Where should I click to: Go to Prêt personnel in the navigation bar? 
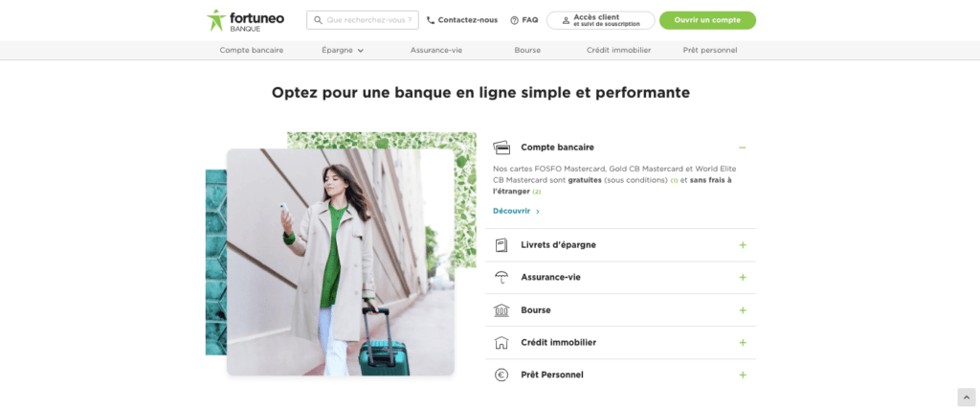[x=710, y=50]
